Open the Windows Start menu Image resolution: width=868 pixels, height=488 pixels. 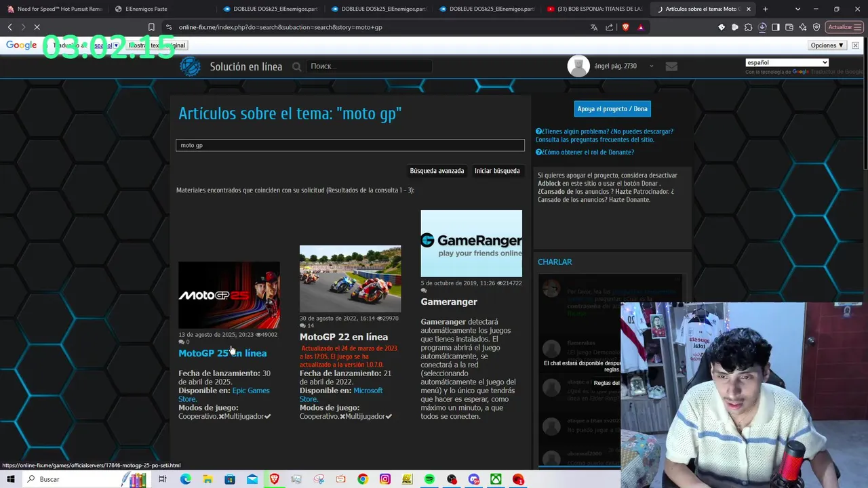(11, 479)
